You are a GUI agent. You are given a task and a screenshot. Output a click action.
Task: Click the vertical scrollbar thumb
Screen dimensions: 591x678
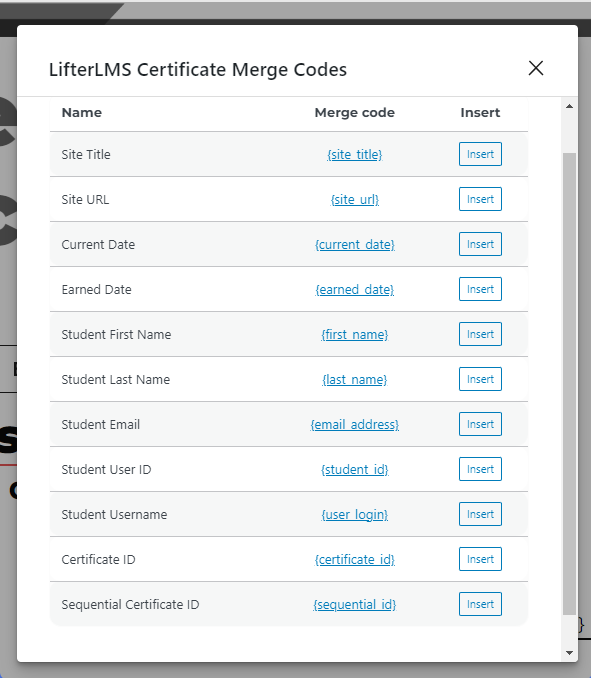coord(569,384)
